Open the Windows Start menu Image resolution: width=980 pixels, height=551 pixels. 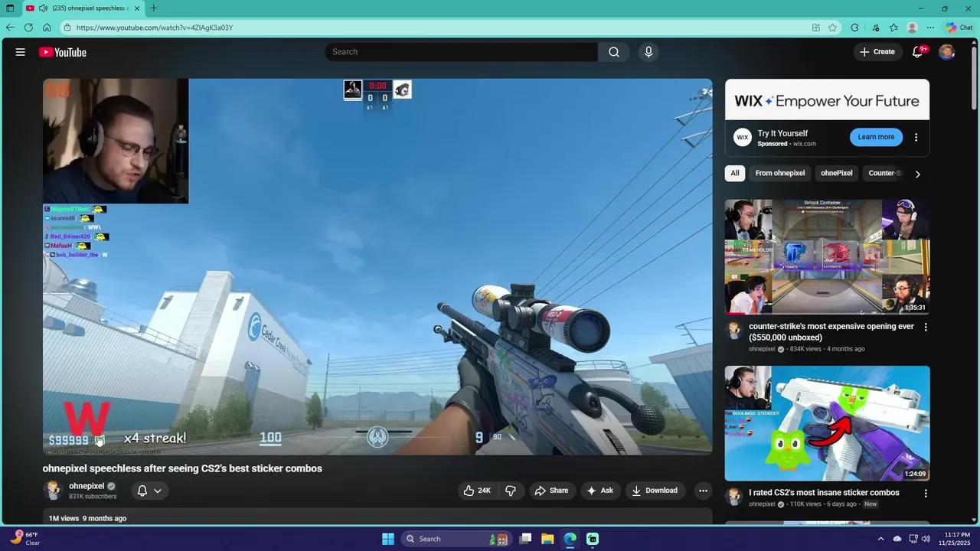388,539
